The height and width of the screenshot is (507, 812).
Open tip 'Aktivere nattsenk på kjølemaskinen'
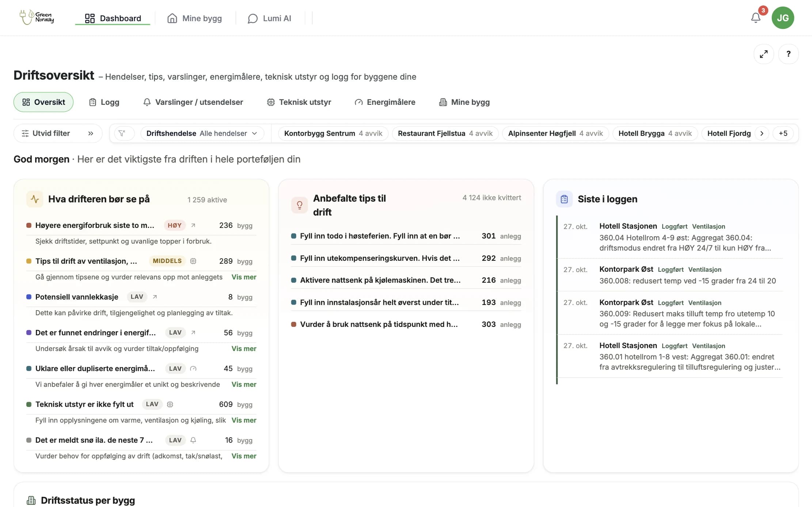[406, 280]
